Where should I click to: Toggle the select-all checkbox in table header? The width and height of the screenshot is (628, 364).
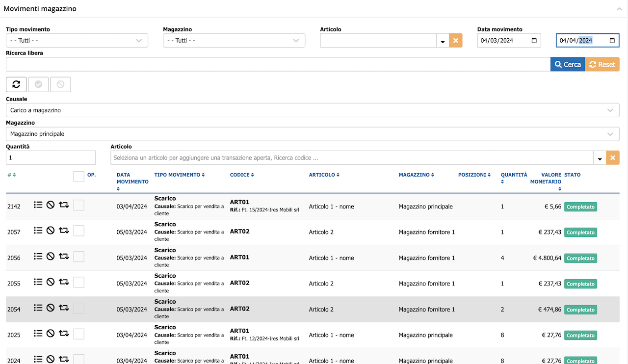pyautogui.click(x=78, y=177)
